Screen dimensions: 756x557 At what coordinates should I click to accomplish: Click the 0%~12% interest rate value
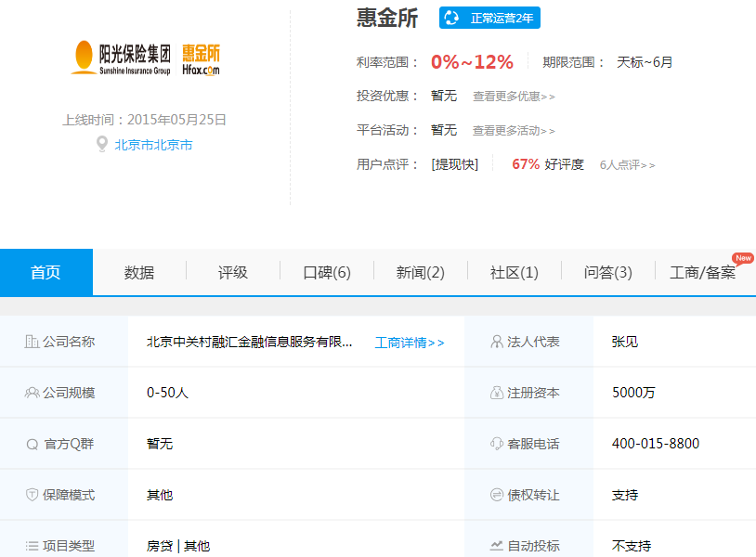pos(472,61)
